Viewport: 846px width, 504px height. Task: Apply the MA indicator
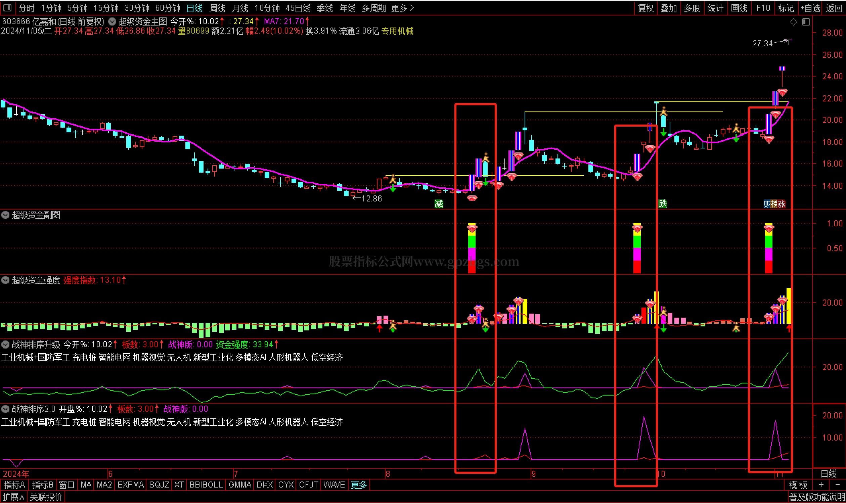tap(86, 485)
